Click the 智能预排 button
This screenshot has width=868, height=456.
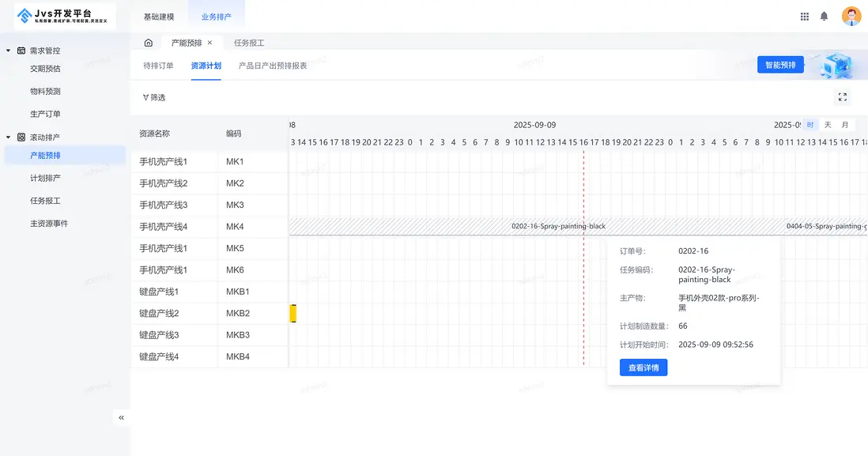coord(780,65)
